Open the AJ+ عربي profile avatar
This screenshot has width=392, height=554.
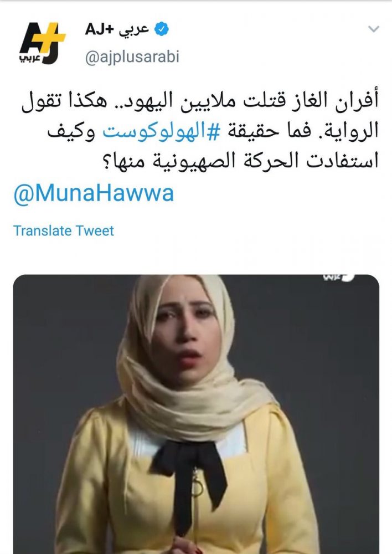coord(43,43)
